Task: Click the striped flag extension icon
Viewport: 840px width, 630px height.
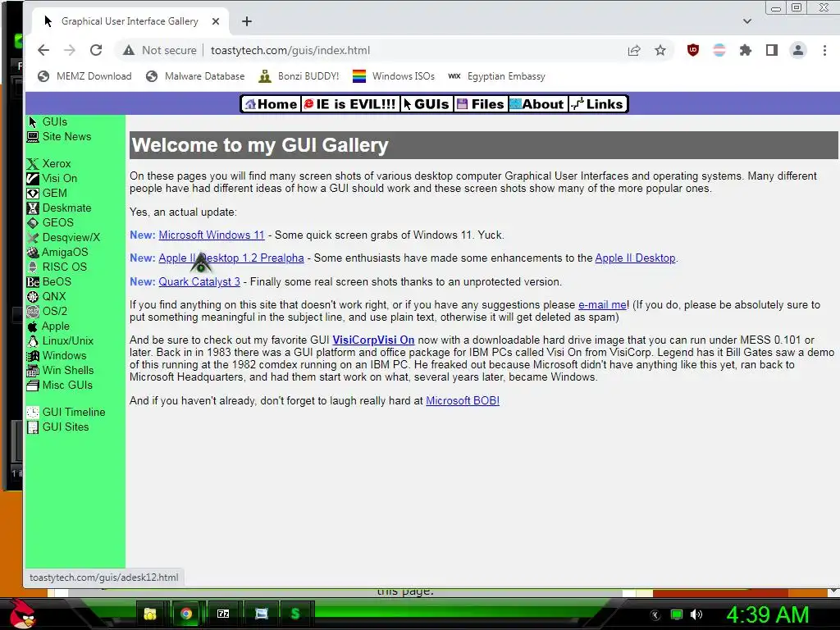Action: 719,50
